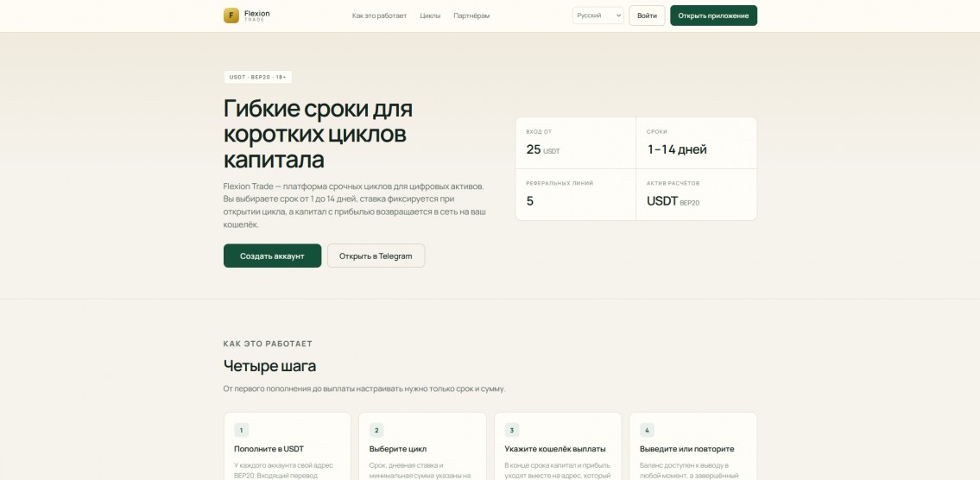Click the 1–14 дней terms value
Screen dimensions: 980x480
(677, 149)
